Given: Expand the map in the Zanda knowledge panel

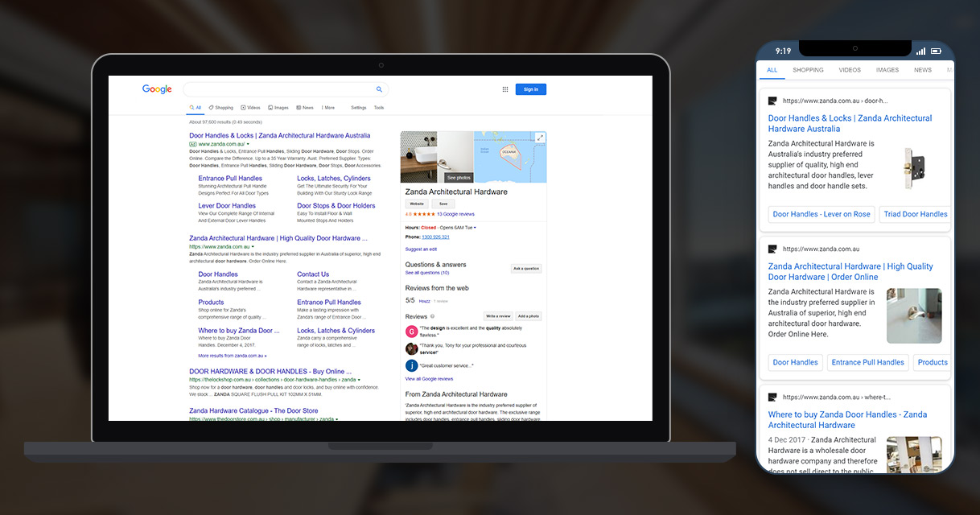Looking at the screenshot, I should (x=540, y=138).
